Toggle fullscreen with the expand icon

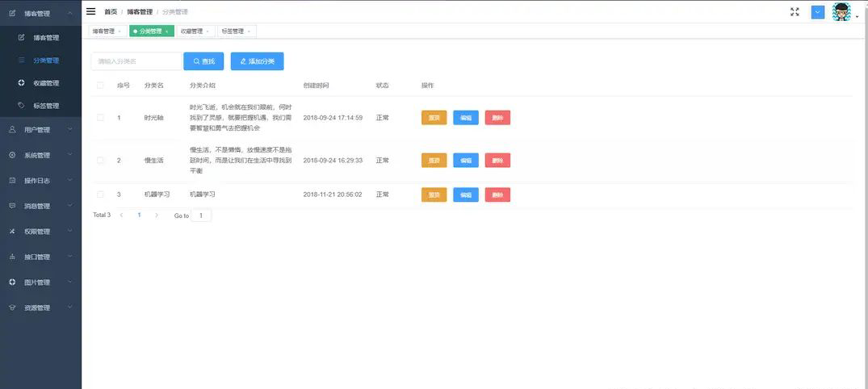tap(795, 12)
